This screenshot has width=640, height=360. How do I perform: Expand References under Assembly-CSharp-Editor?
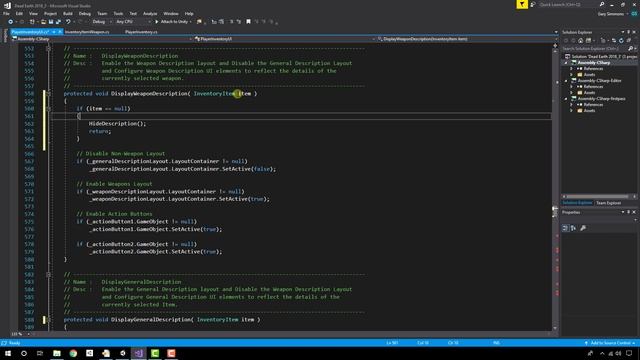click(571, 87)
